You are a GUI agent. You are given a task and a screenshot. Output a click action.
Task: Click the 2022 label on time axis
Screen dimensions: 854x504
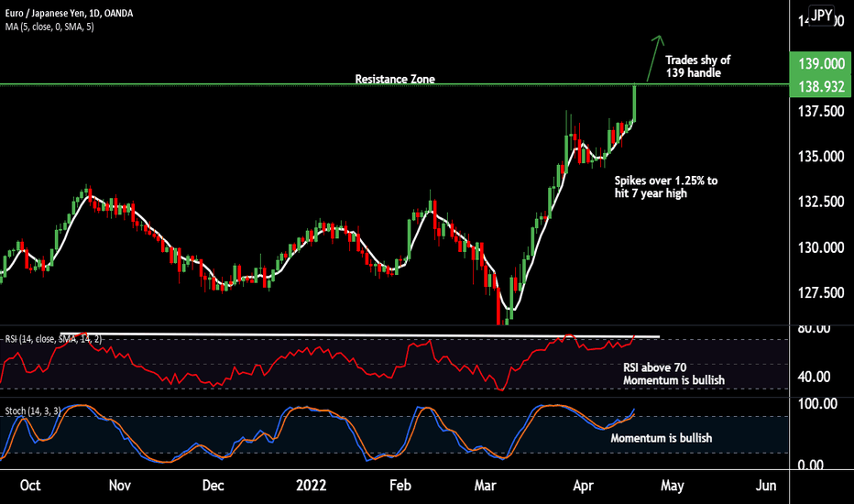tap(311, 486)
